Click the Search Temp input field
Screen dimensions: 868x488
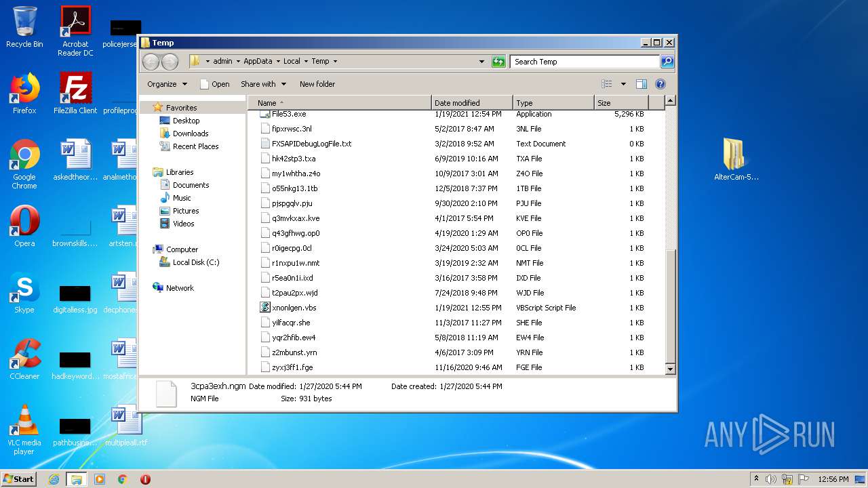(585, 62)
